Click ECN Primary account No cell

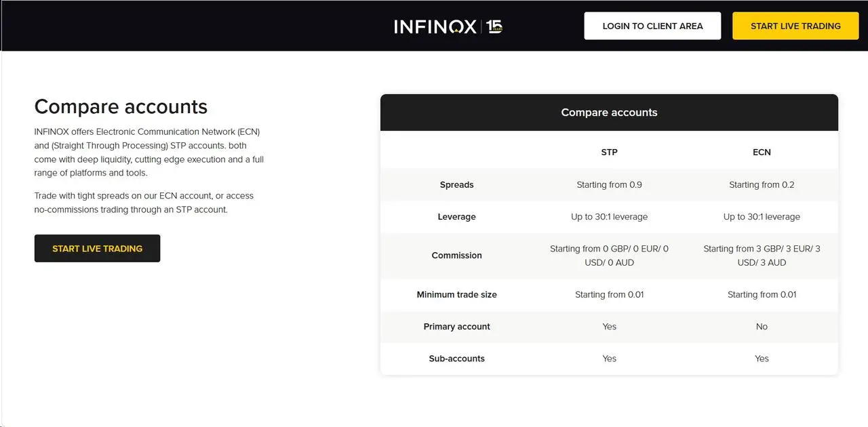coord(762,326)
